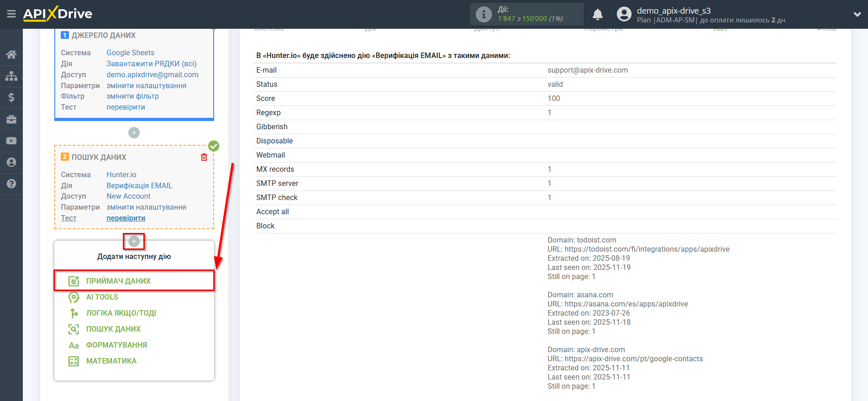Click plus button below the Hunter.io block
This screenshot has height=401, width=868.
134,241
